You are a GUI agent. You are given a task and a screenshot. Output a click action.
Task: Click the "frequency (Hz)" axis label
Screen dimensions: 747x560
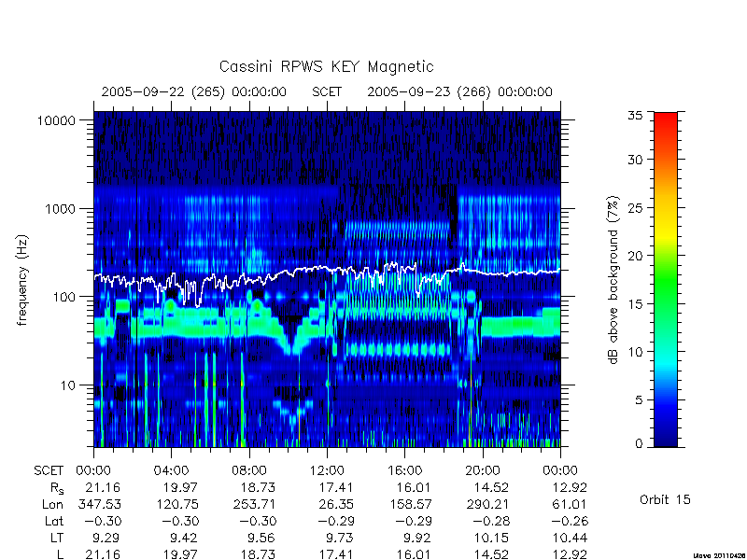21,281
